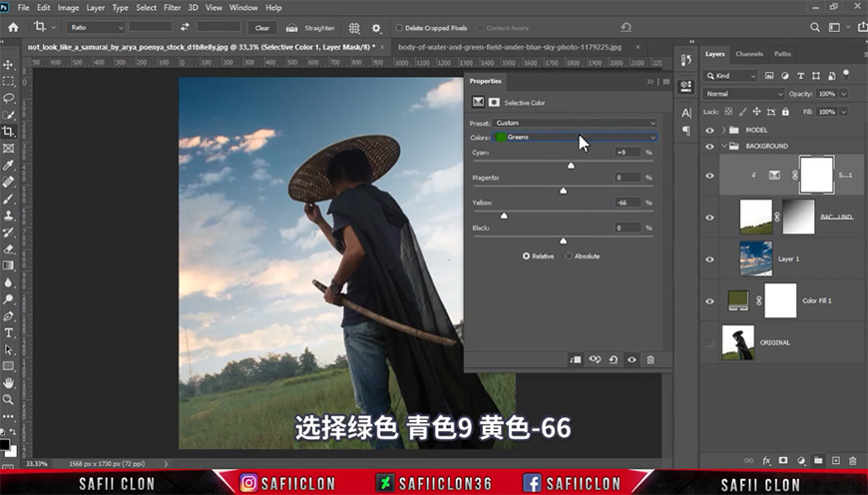
Task: Move the Cyan slider handle
Action: click(571, 165)
